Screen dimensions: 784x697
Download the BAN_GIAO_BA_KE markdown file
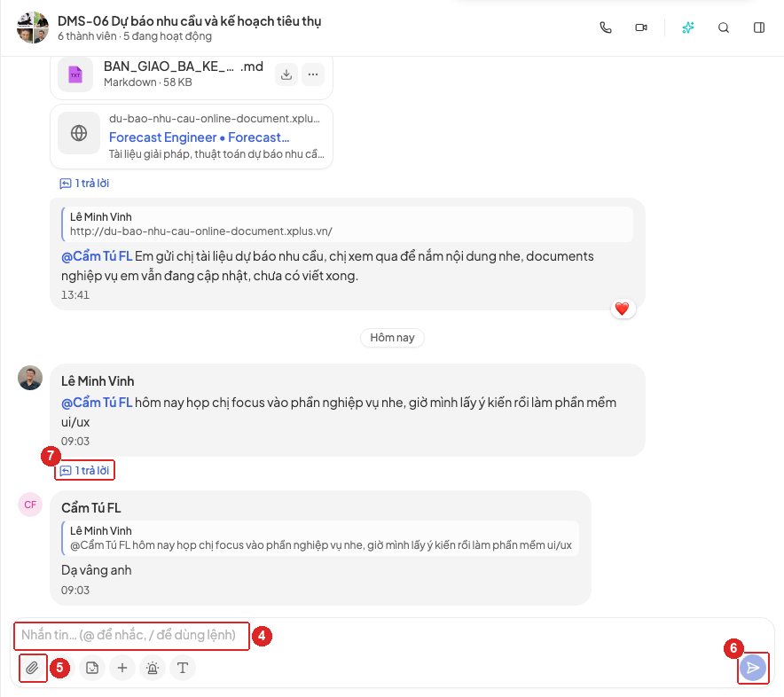(x=286, y=74)
